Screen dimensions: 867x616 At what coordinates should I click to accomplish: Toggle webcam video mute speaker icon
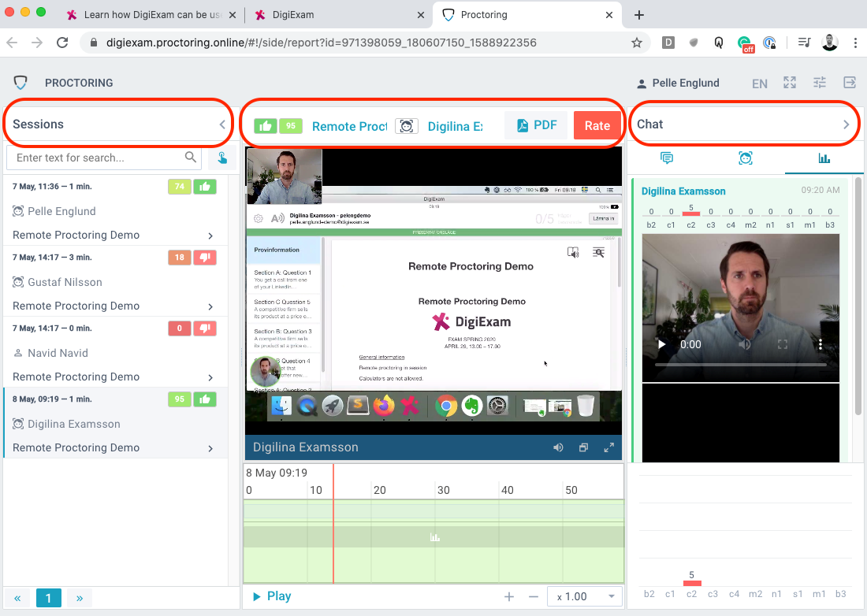point(744,344)
